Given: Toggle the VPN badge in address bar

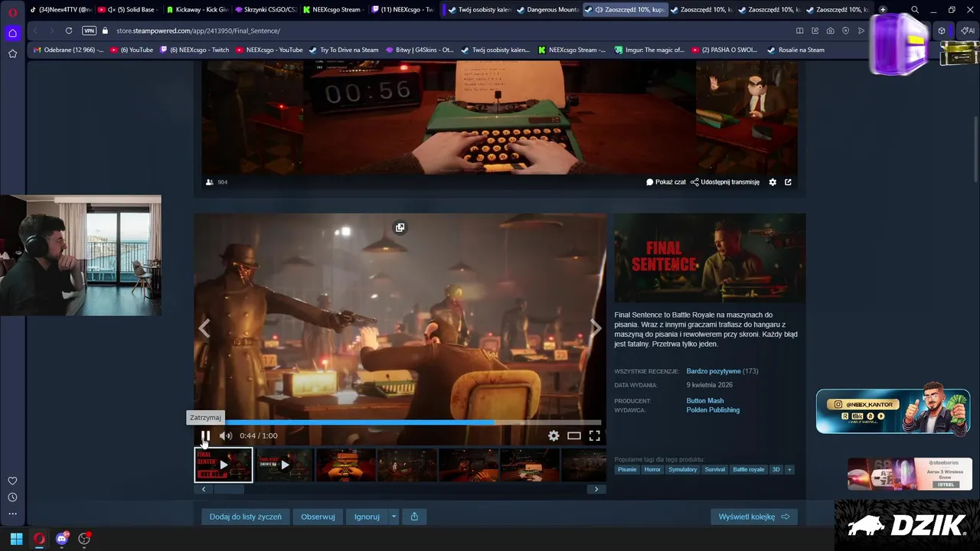Looking at the screenshot, I should pos(89,31).
